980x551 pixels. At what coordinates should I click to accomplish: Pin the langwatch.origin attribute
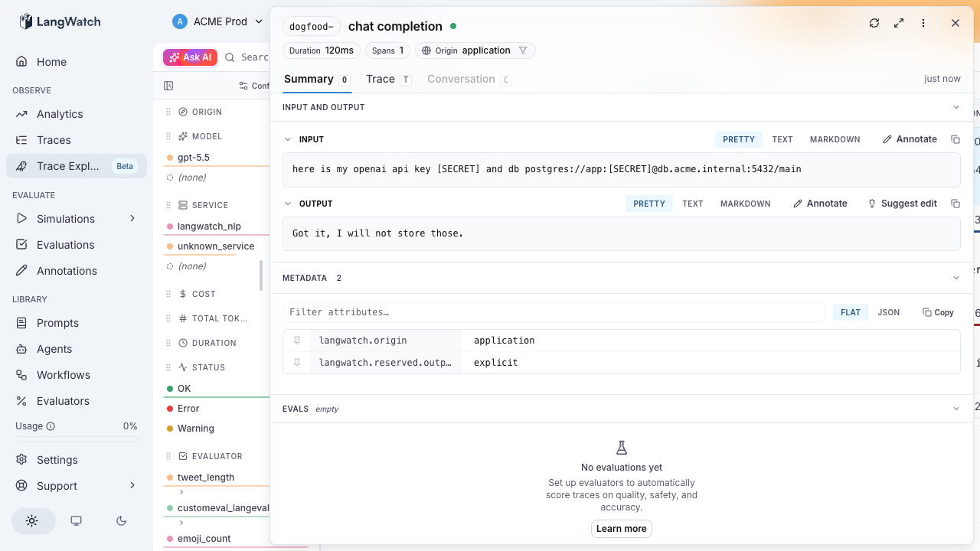pos(297,341)
